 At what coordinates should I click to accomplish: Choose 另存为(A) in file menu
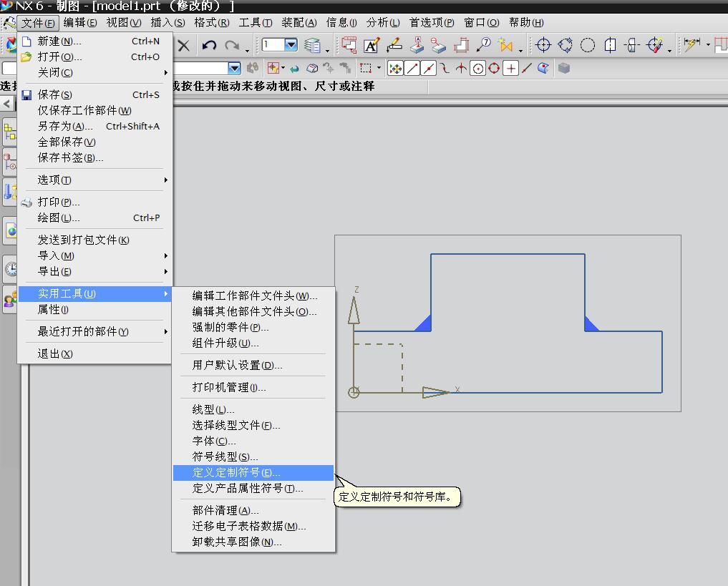tap(94, 126)
